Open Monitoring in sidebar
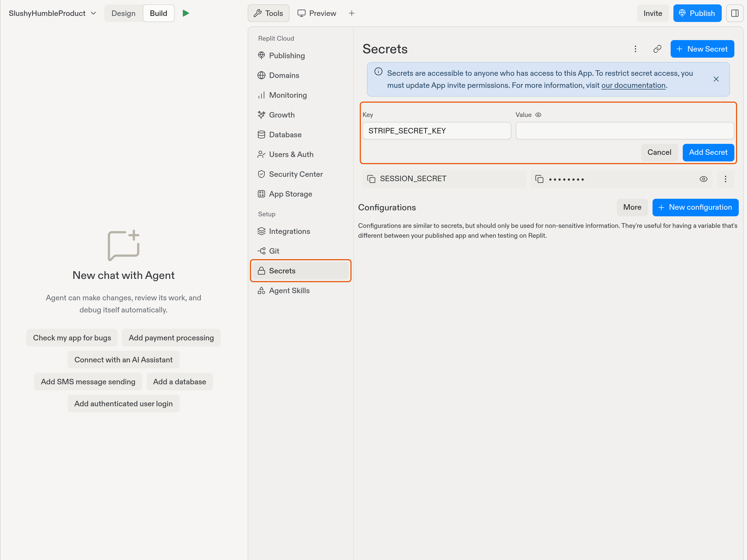 (300, 95)
